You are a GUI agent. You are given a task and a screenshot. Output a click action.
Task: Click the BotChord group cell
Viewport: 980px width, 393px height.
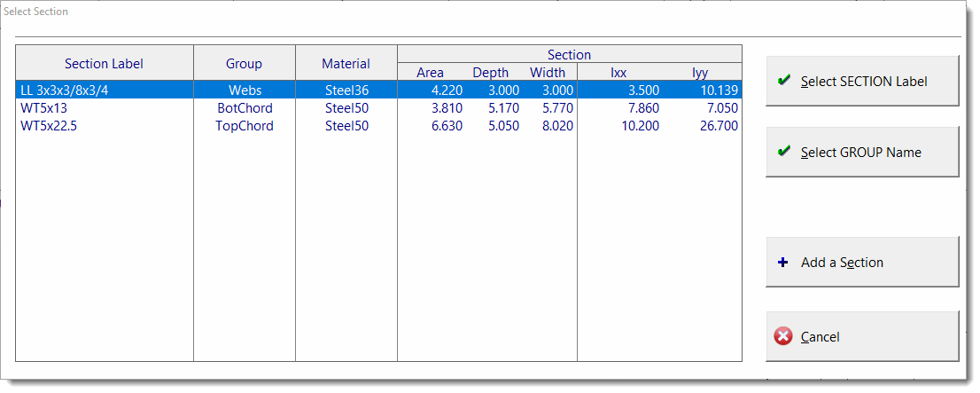tap(245, 108)
